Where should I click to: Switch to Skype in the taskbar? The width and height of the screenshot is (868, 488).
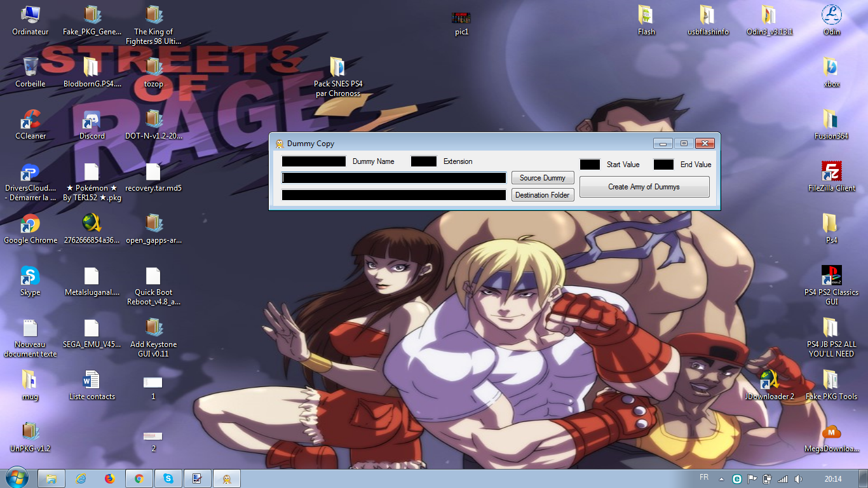coord(168,478)
